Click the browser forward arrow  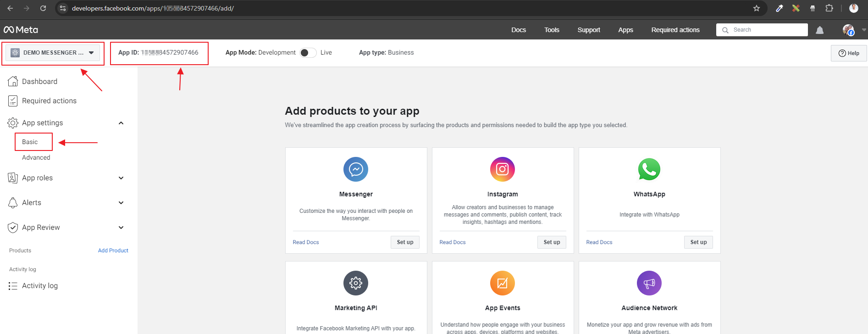click(x=27, y=8)
